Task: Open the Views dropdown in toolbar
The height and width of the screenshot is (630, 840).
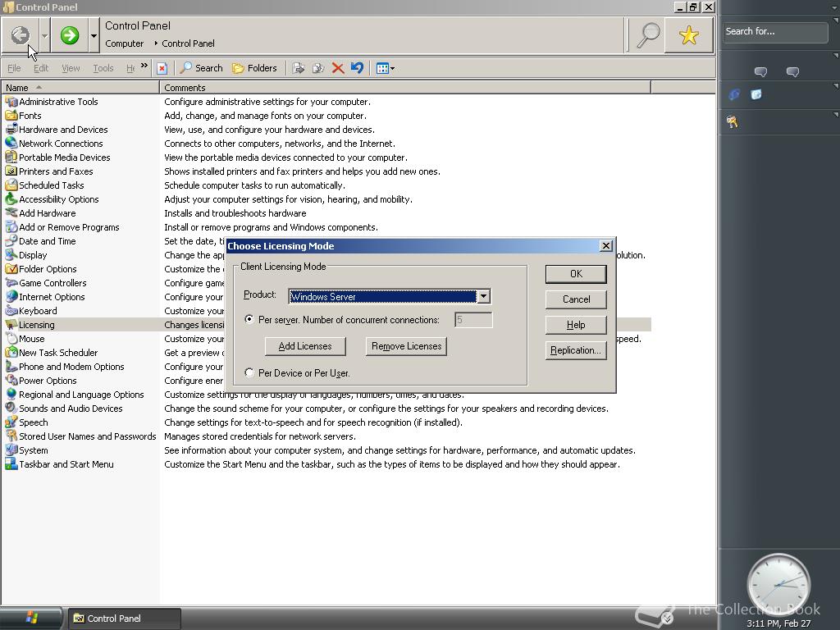Action: 386,68
